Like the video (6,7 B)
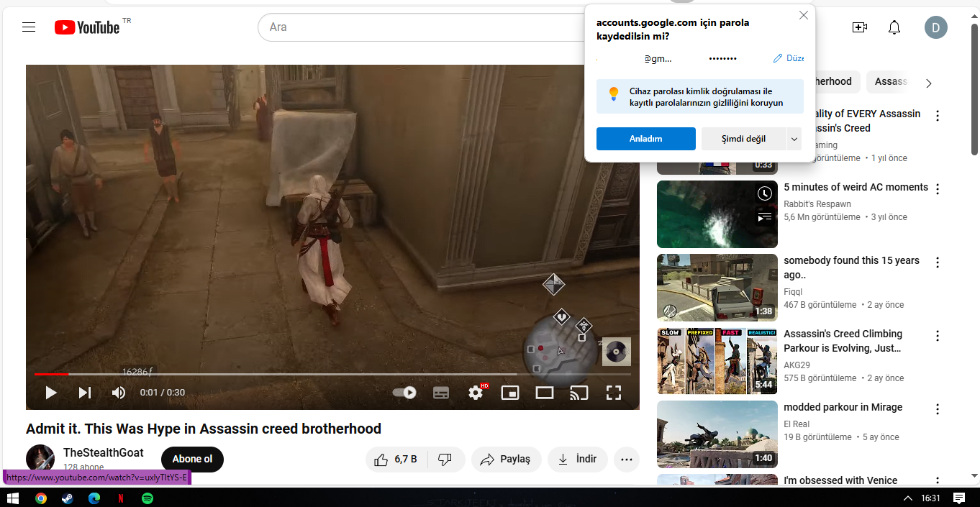Image resolution: width=980 pixels, height=507 pixels. (x=396, y=459)
